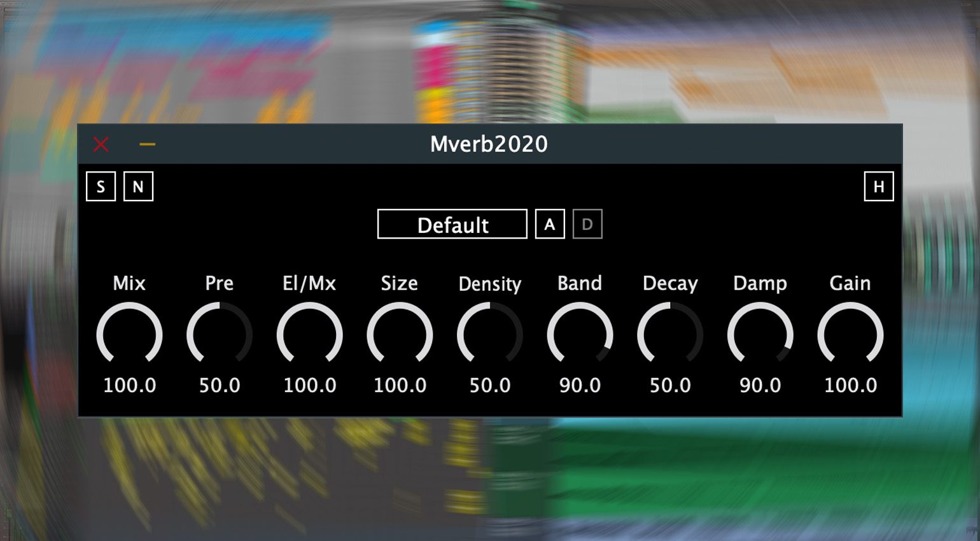Click the Damp label
Image resolution: width=980 pixels, height=541 pixels.
tap(760, 284)
